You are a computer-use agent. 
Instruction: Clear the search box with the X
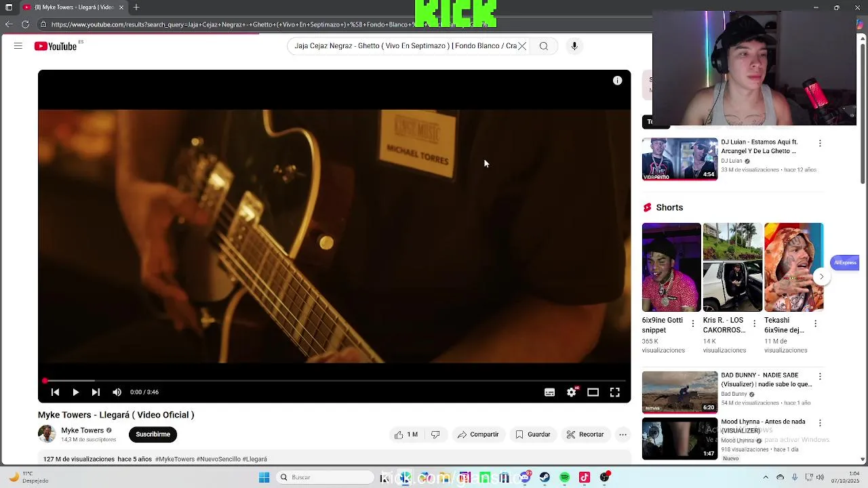(522, 46)
